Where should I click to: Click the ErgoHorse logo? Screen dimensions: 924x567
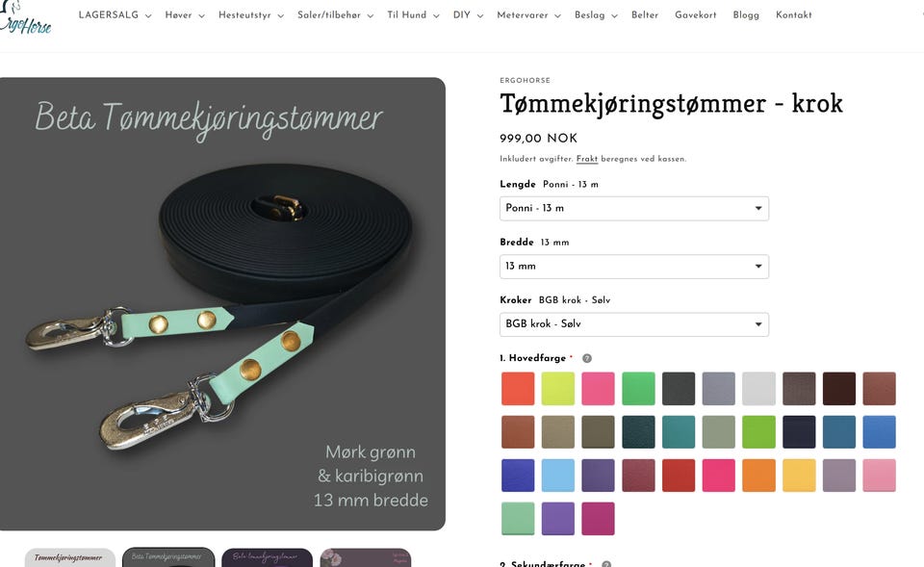[25, 19]
